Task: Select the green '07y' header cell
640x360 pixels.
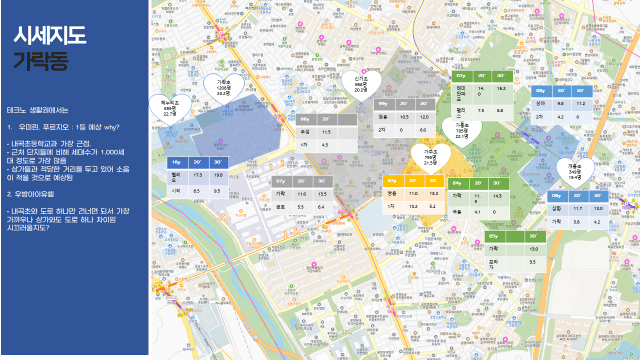Action: [462, 76]
